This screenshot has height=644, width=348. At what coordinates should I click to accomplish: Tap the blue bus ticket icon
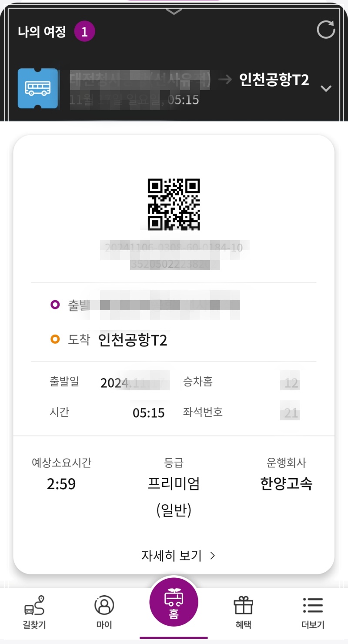coord(38,88)
